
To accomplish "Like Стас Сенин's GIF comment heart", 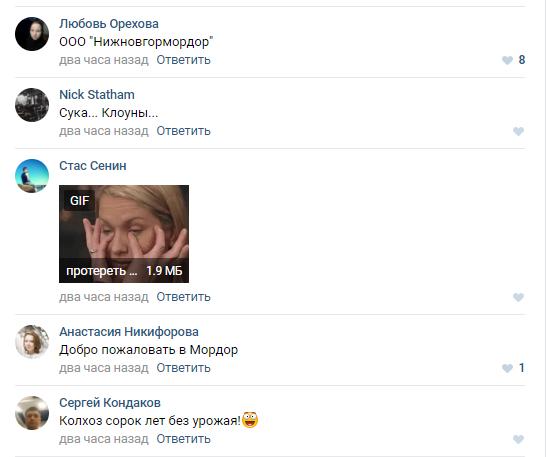I will tap(518, 297).
